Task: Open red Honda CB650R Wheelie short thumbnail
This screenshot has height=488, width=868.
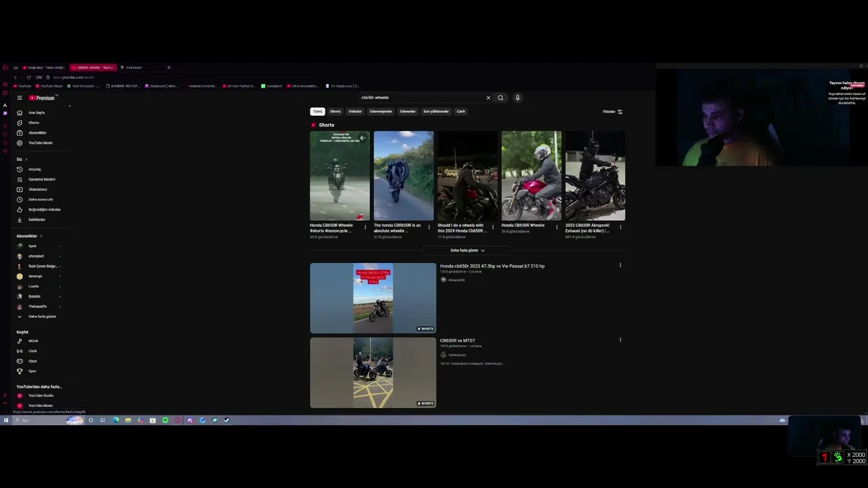Action: tap(531, 176)
